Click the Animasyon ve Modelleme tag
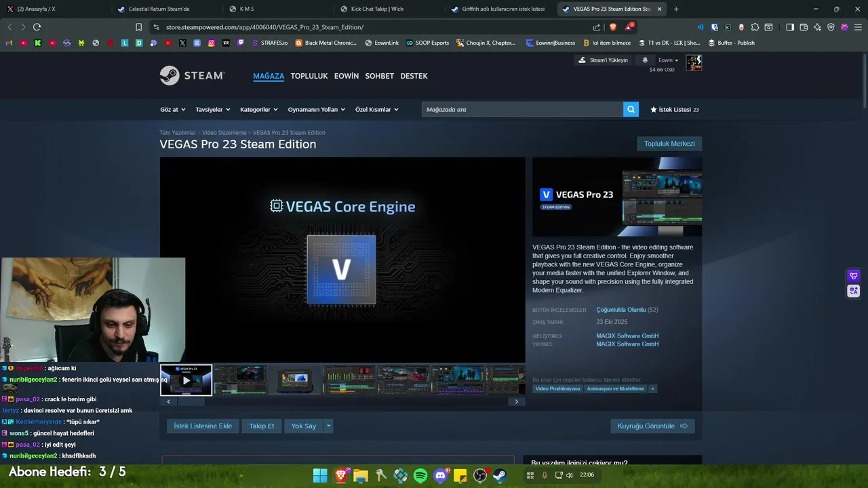This screenshot has width=868, height=488. pos(616,389)
